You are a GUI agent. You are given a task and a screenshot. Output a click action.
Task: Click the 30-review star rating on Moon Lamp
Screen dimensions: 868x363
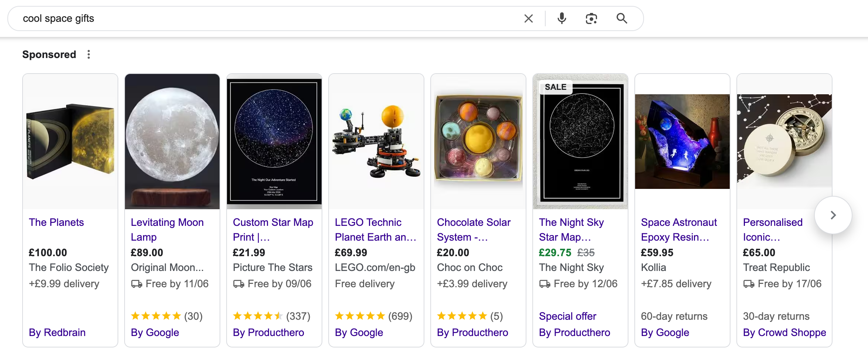(x=167, y=316)
